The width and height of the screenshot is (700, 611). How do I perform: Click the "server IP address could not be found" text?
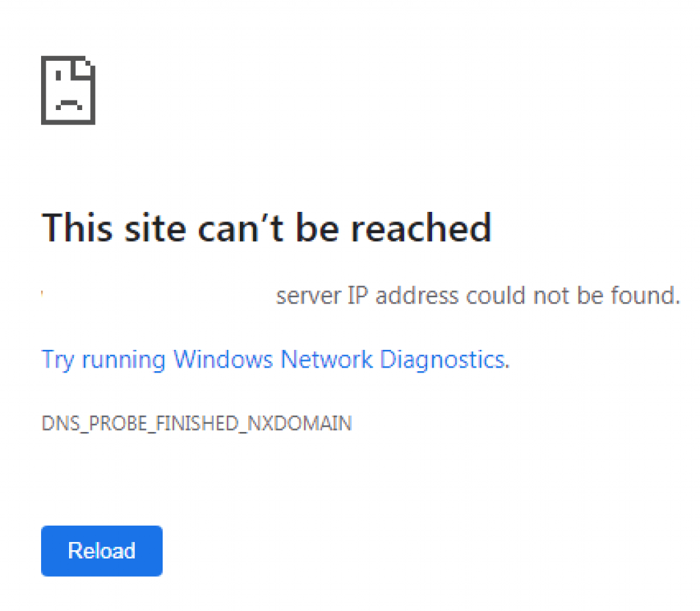(x=478, y=297)
